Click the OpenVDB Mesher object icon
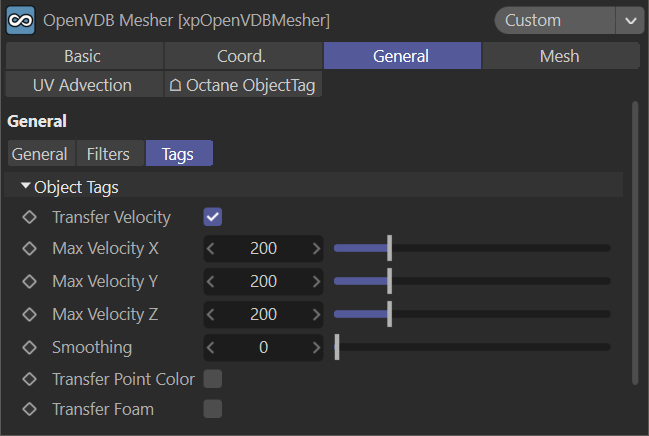 tap(21, 20)
